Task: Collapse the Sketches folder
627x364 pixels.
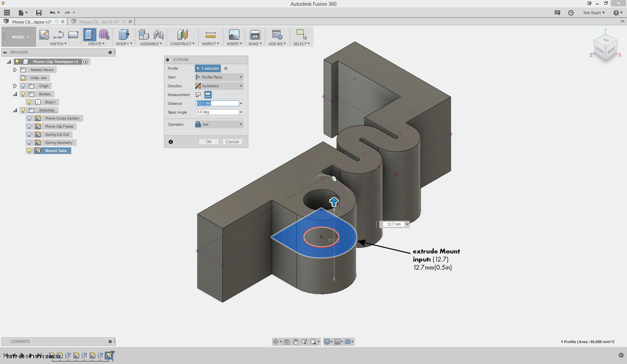Action: point(15,110)
